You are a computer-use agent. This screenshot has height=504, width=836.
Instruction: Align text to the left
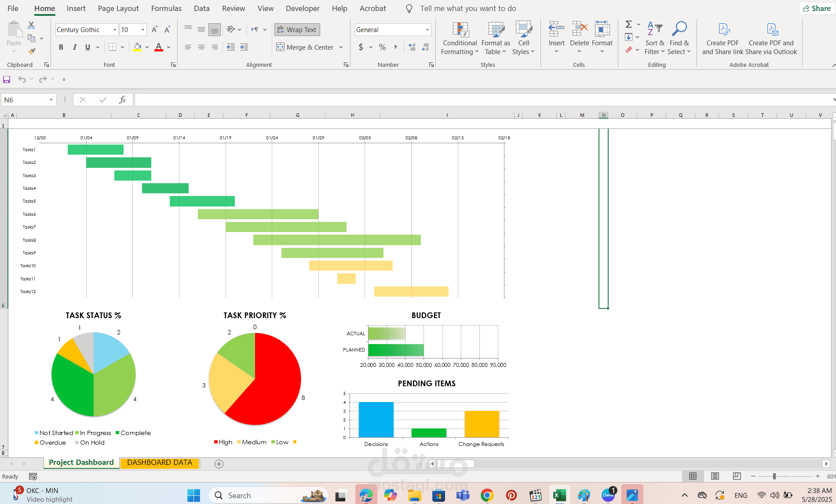pos(188,47)
